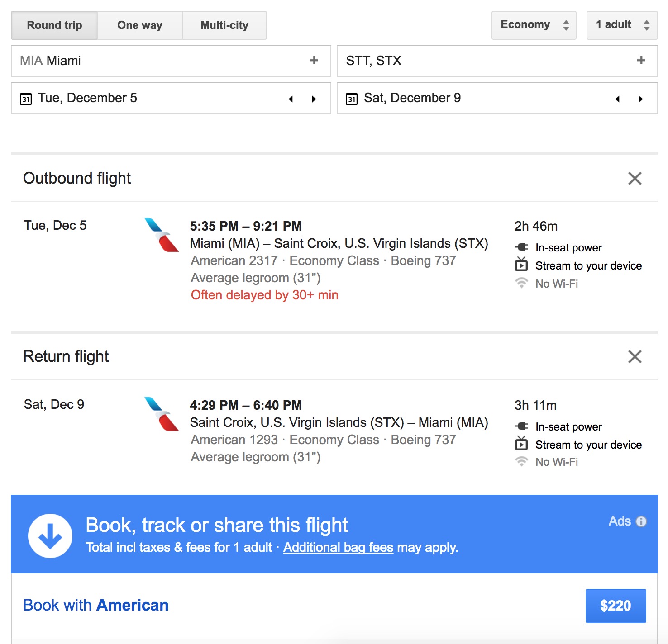Switch to One way trip type
668x644 pixels.
140,25
